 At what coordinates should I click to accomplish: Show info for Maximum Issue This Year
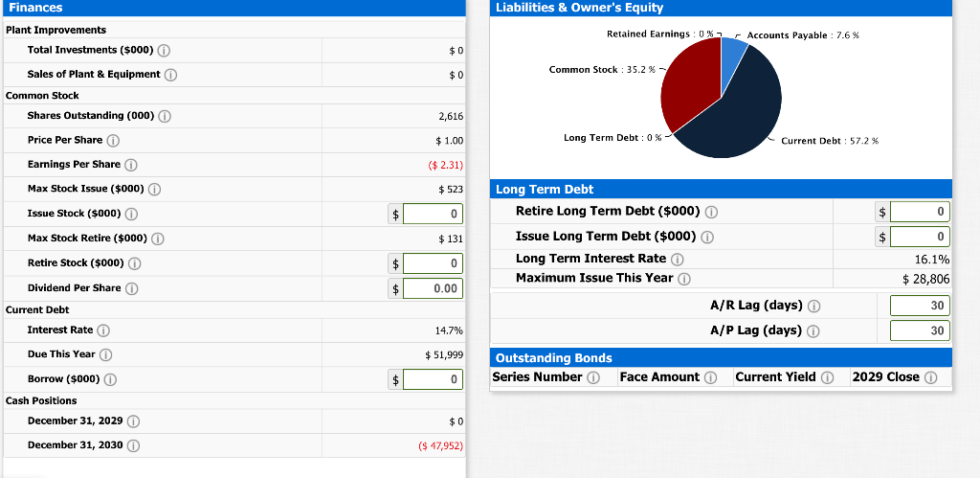click(x=683, y=279)
